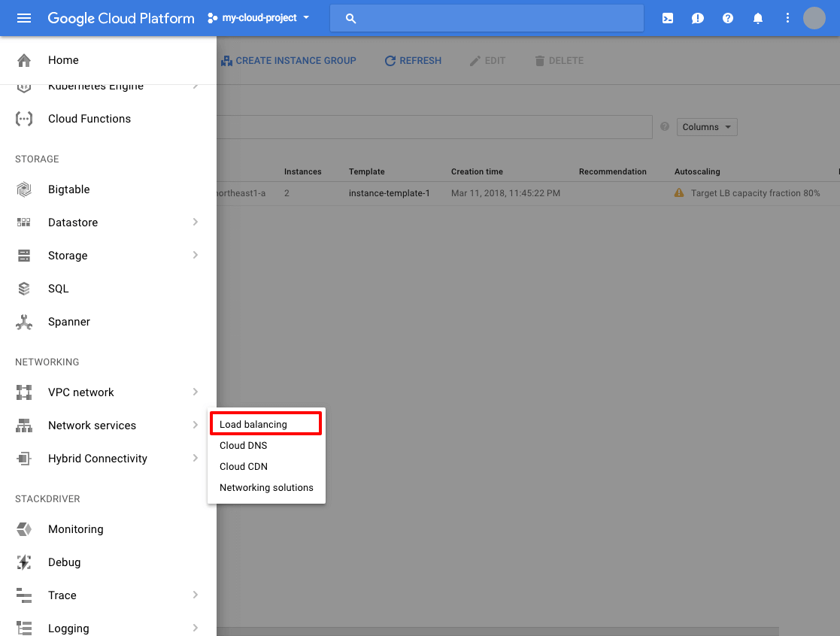Select Cloud DNS from the submenu
Image resolution: width=840 pixels, height=636 pixels.
[x=243, y=445]
